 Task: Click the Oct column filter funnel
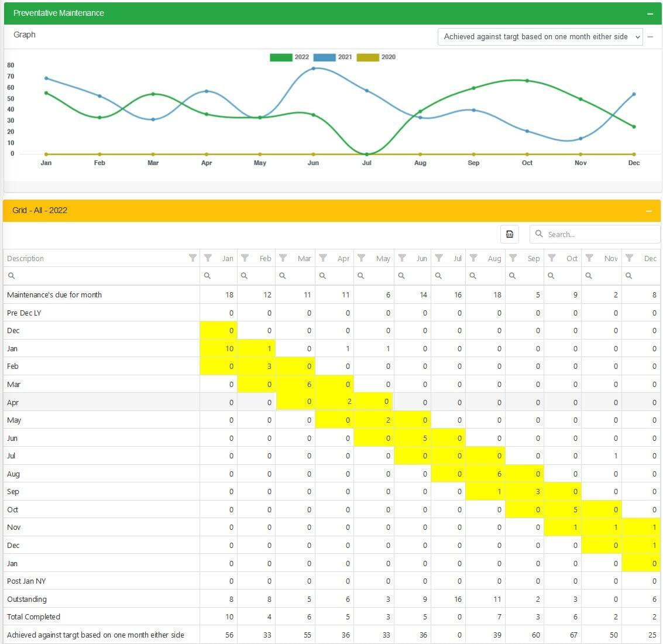point(551,258)
